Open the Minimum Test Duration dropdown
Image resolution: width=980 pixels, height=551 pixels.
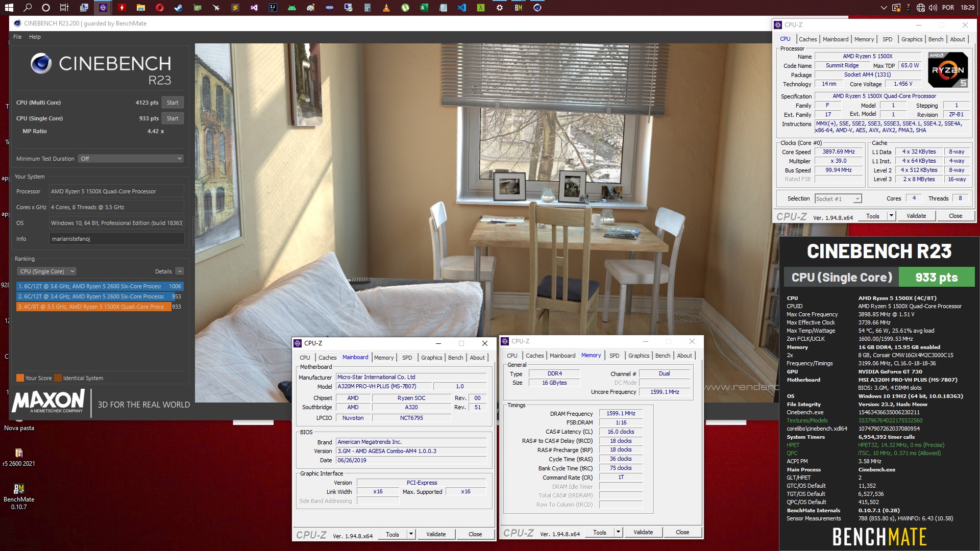pyautogui.click(x=131, y=159)
